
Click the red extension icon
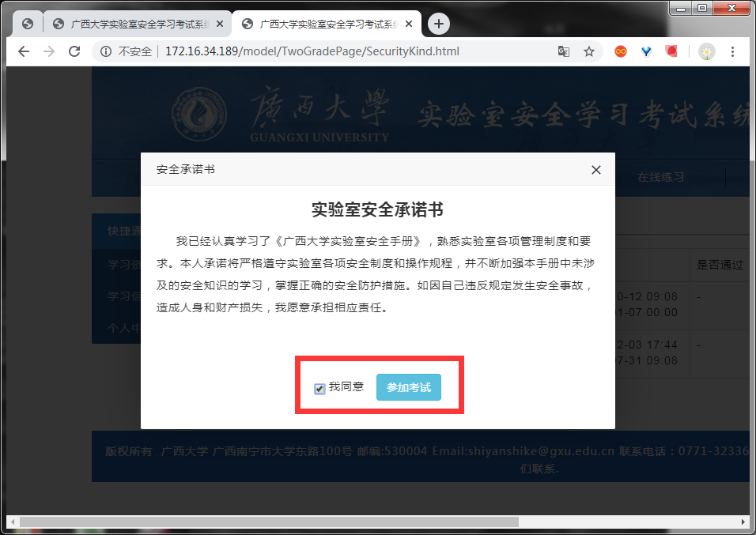pos(671,51)
